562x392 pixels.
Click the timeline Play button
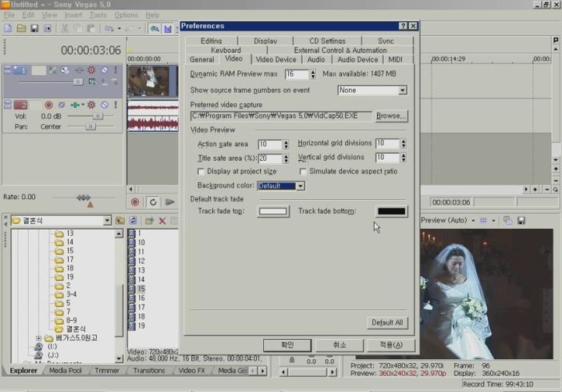[170, 202]
